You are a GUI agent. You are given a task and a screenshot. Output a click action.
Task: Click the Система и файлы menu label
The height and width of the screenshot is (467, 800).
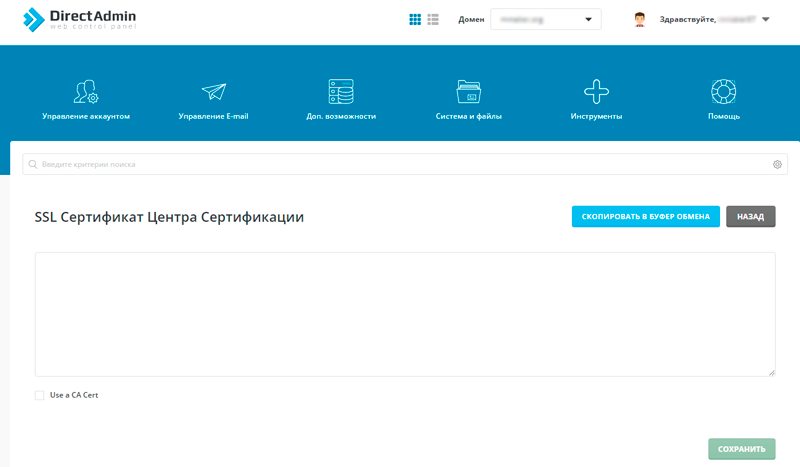(468, 117)
